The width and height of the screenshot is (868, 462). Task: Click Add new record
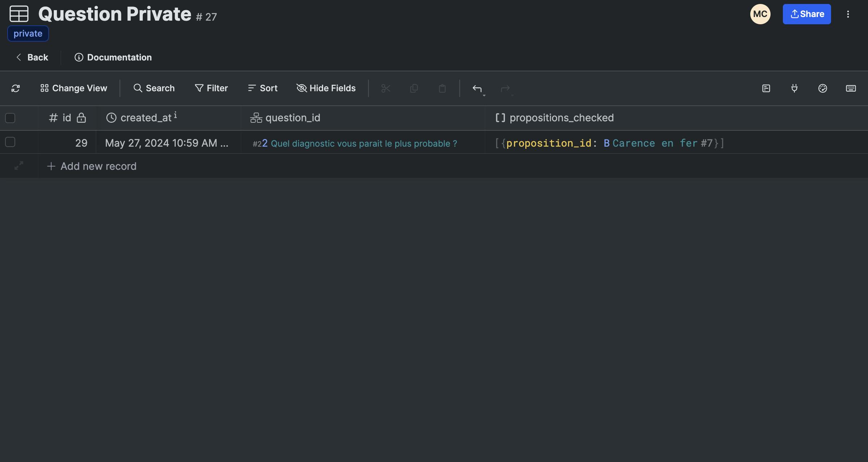pos(92,166)
